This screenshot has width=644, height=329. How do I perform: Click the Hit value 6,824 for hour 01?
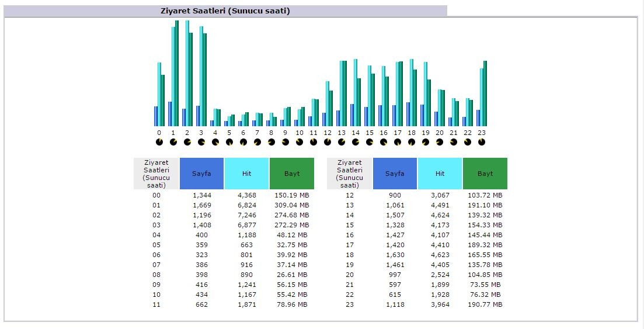click(x=247, y=205)
